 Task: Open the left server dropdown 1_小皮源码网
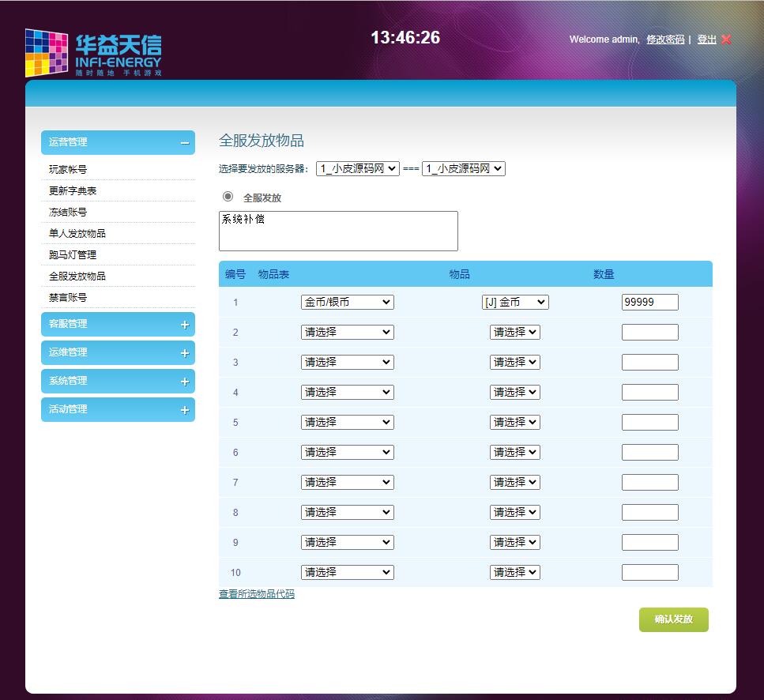click(358, 167)
